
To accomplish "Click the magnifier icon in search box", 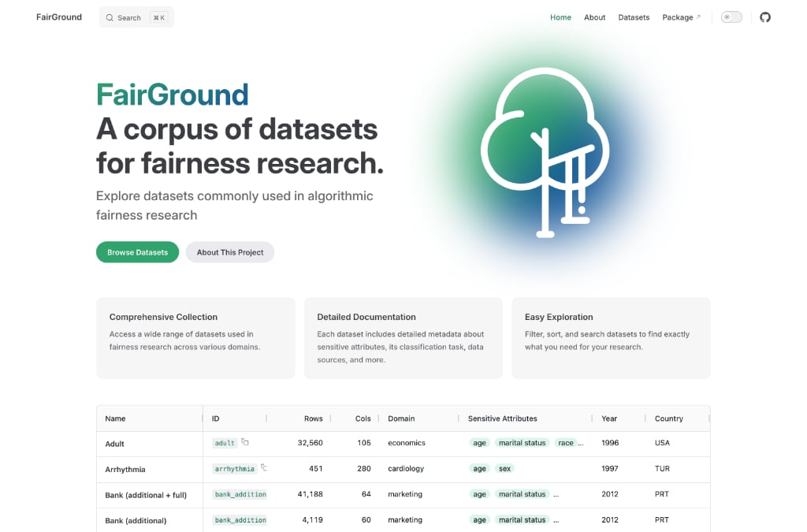I will pos(110,17).
